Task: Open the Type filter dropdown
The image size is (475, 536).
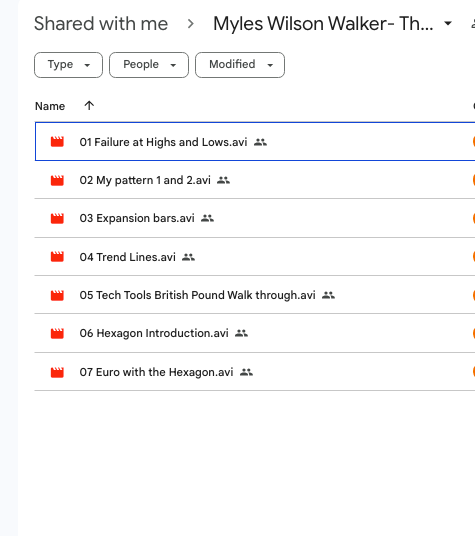Action: (x=68, y=65)
